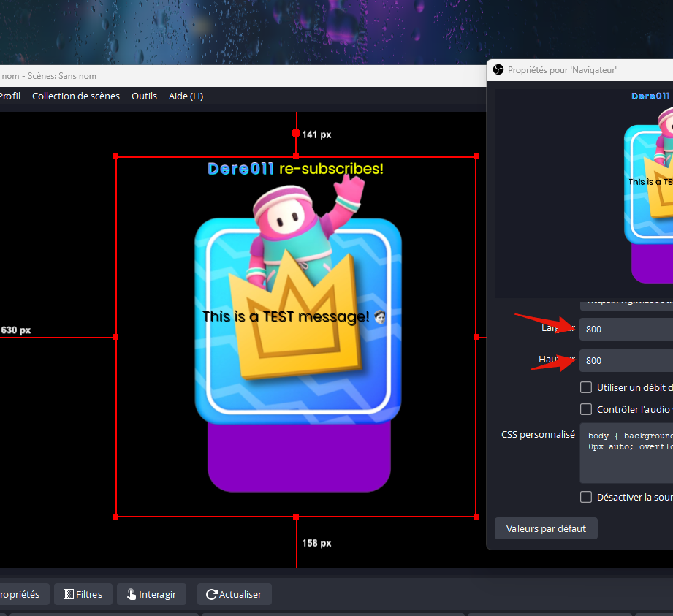Open the Aide (H) menu
The height and width of the screenshot is (616, 673).
[186, 96]
